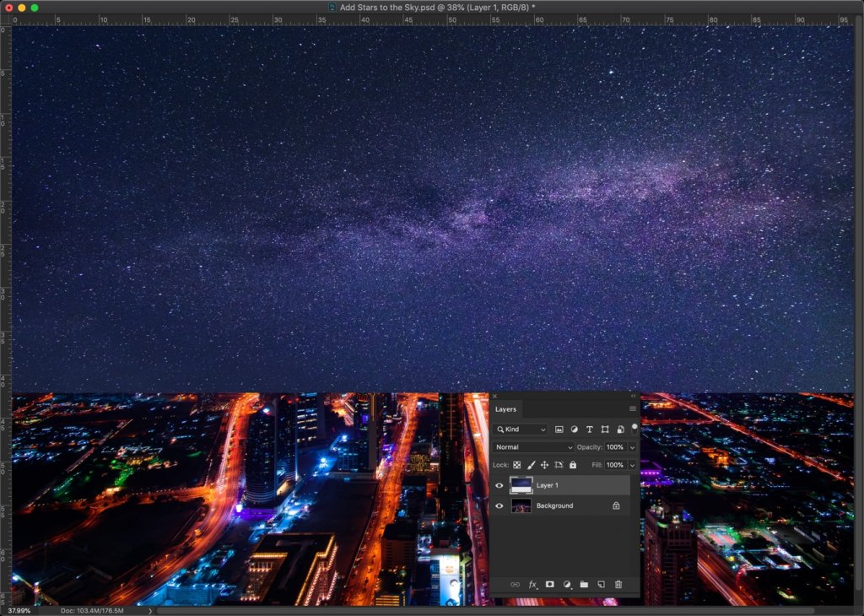The height and width of the screenshot is (616, 864).
Task: Click the Doc: 103.4M/176.5M status info
Action: (x=92, y=610)
